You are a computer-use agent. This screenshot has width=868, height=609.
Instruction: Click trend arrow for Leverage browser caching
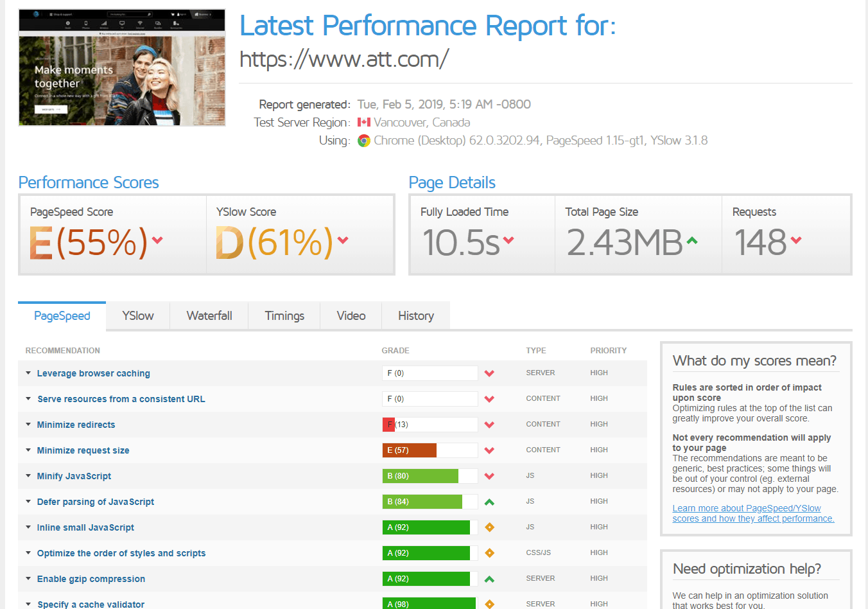[x=489, y=373]
